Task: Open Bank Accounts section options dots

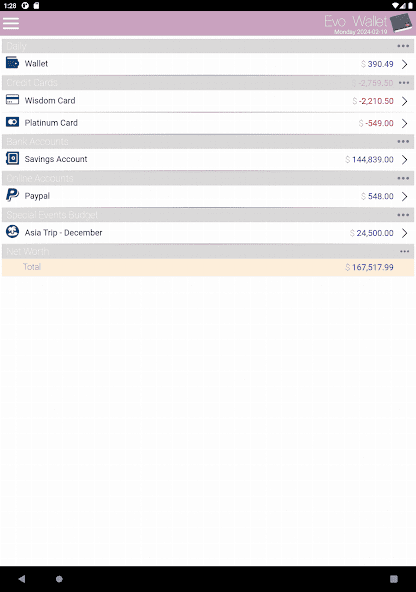Action: pyautogui.click(x=403, y=142)
